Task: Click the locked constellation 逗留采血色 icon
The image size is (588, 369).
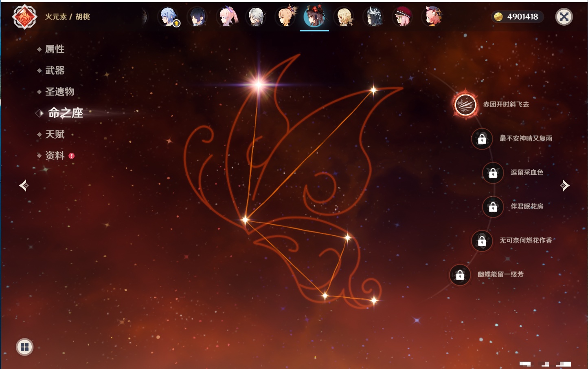Action: pos(493,173)
